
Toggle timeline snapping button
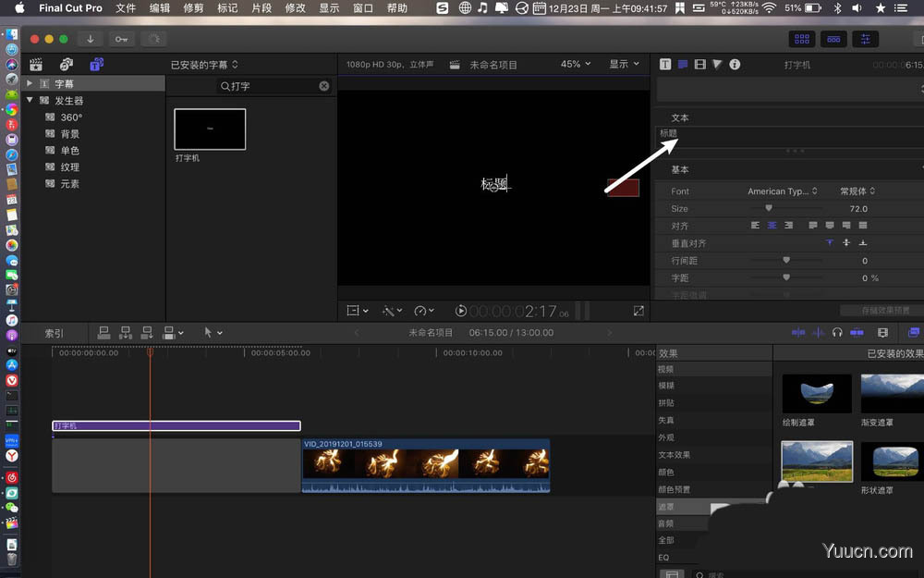click(857, 333)
